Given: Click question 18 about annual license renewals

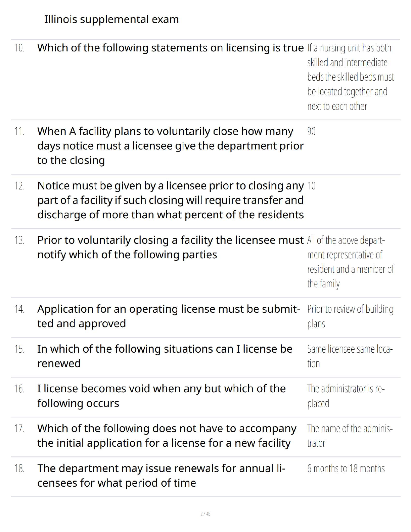Looking at the screenshot, I should 161,476.
